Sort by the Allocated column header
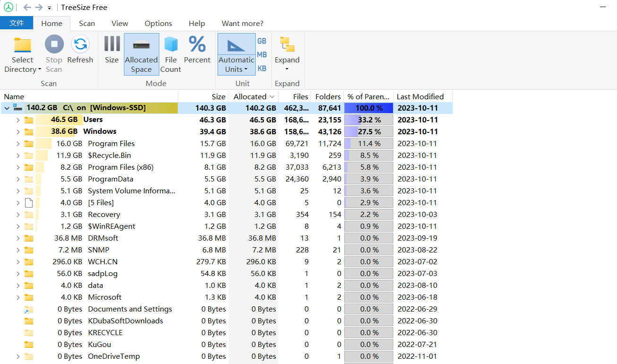617x364 pixels. click(253, 96)
